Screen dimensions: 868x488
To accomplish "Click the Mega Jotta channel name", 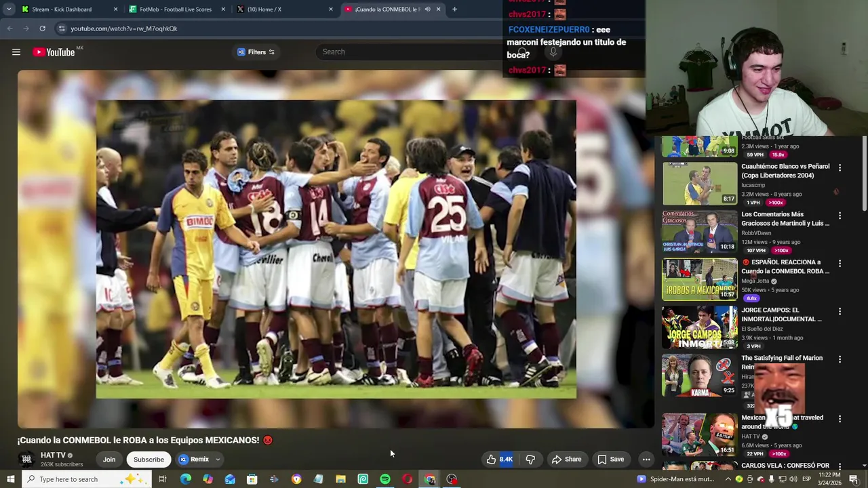I will point(756,281).
